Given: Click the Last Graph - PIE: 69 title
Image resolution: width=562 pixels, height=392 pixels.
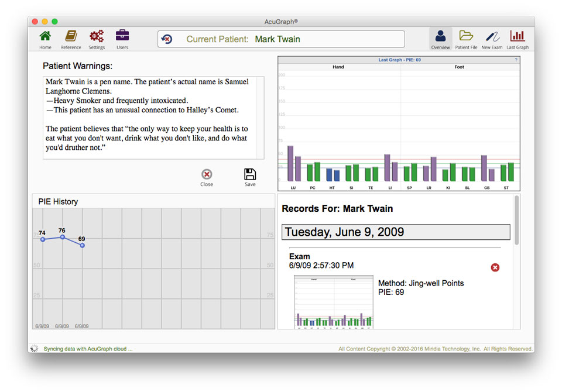Looking at the screenshot, I should 399,60.
